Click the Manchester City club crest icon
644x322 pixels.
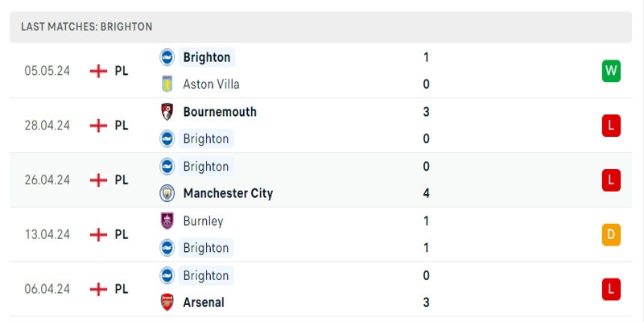[x=167, y=193]
